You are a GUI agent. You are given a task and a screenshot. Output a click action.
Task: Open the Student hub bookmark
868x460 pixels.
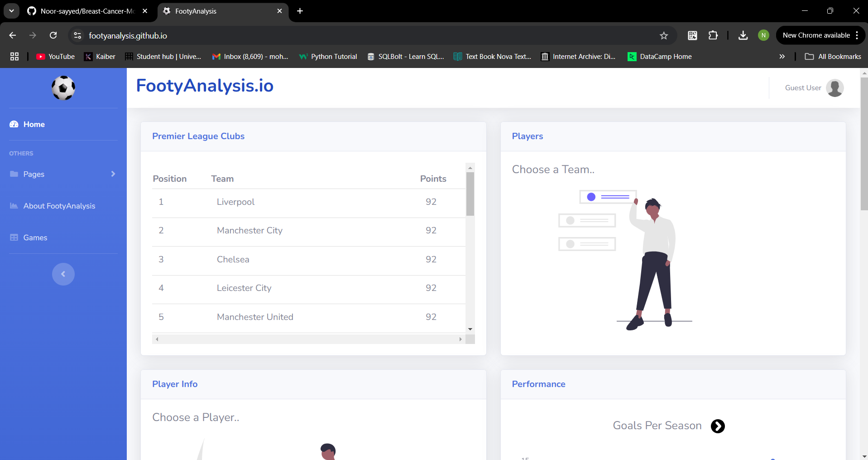pos(163,57)
